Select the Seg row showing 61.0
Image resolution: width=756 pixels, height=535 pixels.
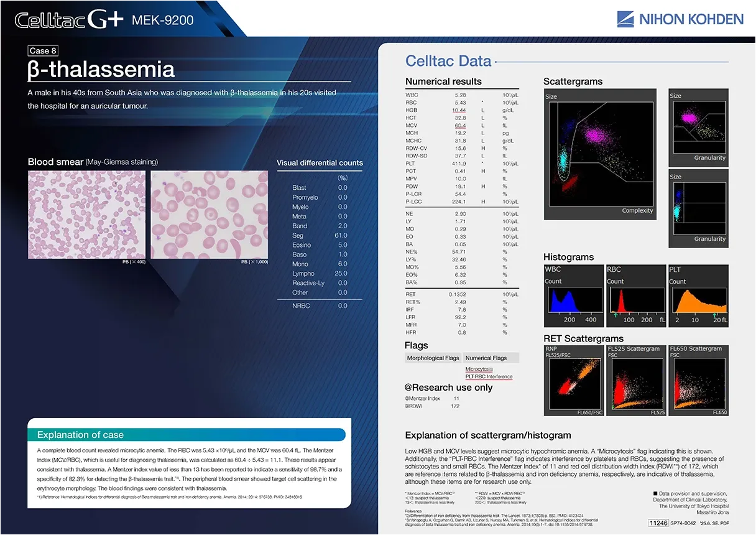pyautogui.click(x=320, y=235)
